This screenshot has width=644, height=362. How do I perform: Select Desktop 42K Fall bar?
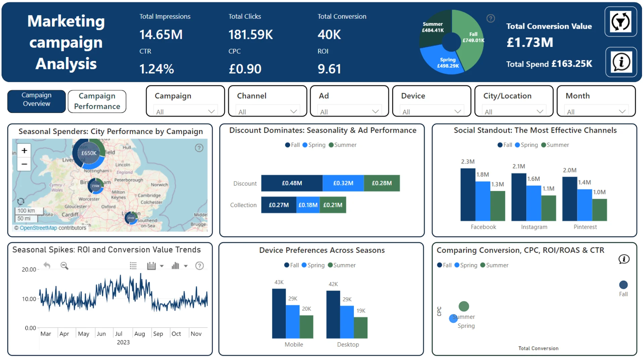[x=333, y=314]
